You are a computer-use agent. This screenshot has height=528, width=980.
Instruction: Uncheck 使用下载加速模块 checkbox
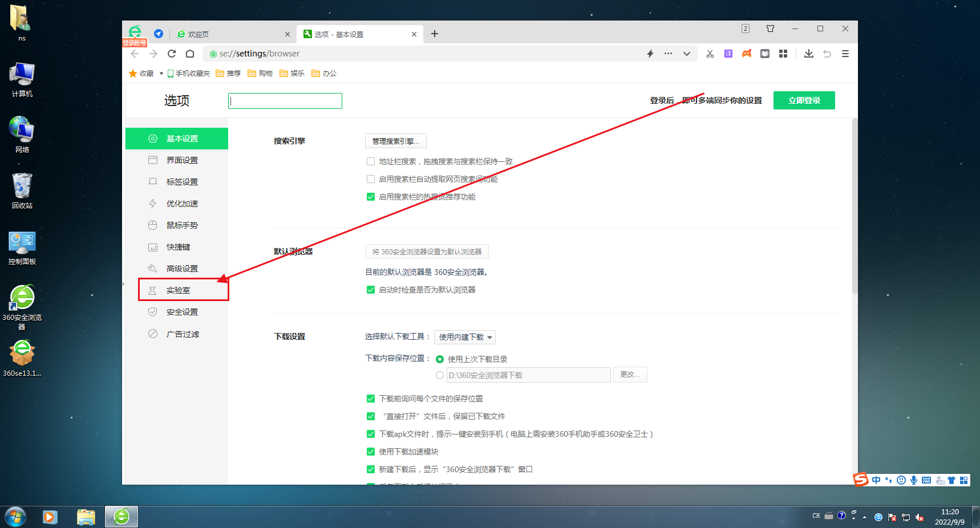(371, 452)
